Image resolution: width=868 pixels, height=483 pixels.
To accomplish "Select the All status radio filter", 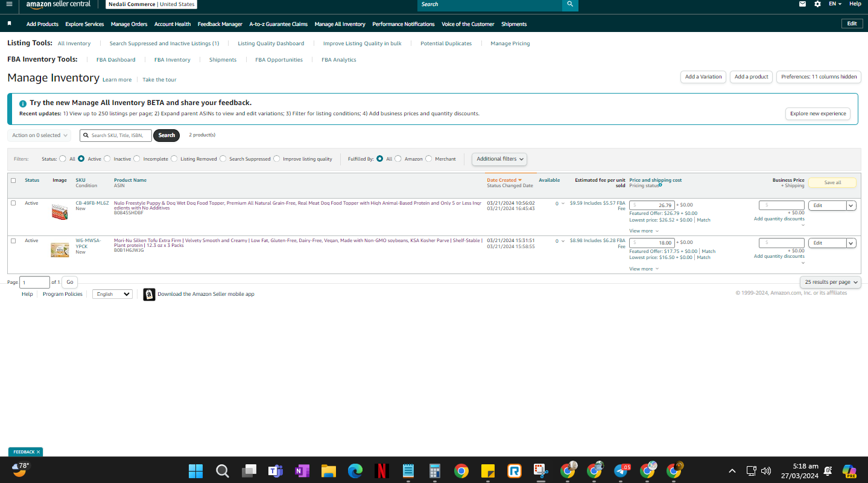I will (63, 159).
